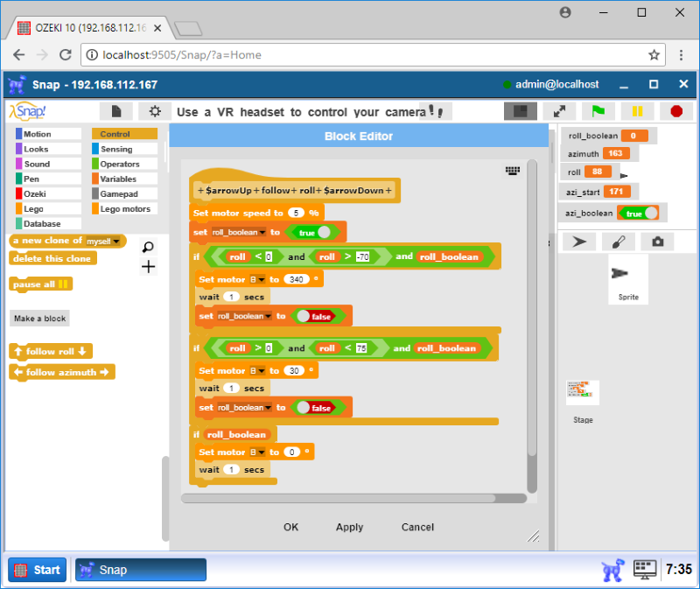Click the motor speed value field 5
700x589 pixels.
(x=296, y=213)
